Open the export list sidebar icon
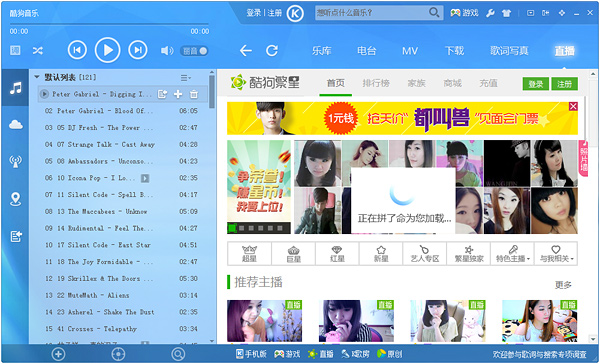Viewport: 600px width, 364px height. [x=15, y=237]
